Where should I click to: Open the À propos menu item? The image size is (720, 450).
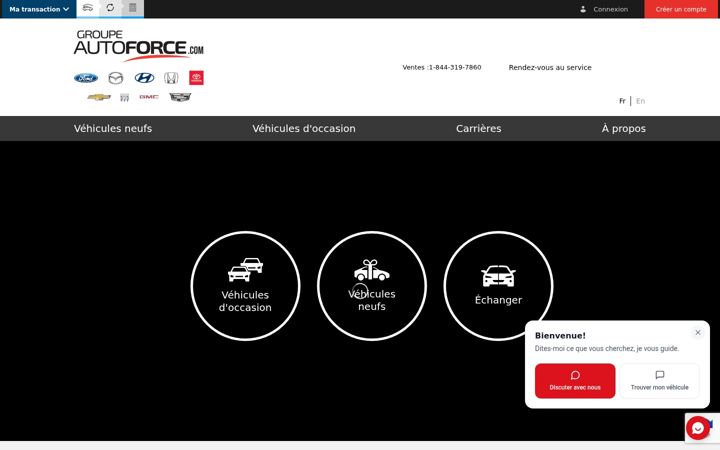624,129
